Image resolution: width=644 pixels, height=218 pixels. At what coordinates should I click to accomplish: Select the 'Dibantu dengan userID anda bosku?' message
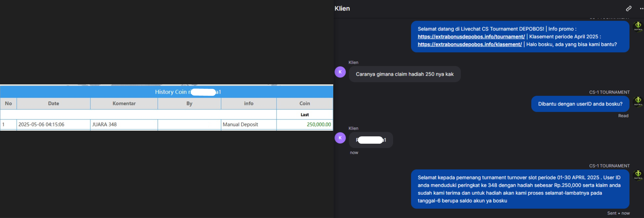point(580,104)
